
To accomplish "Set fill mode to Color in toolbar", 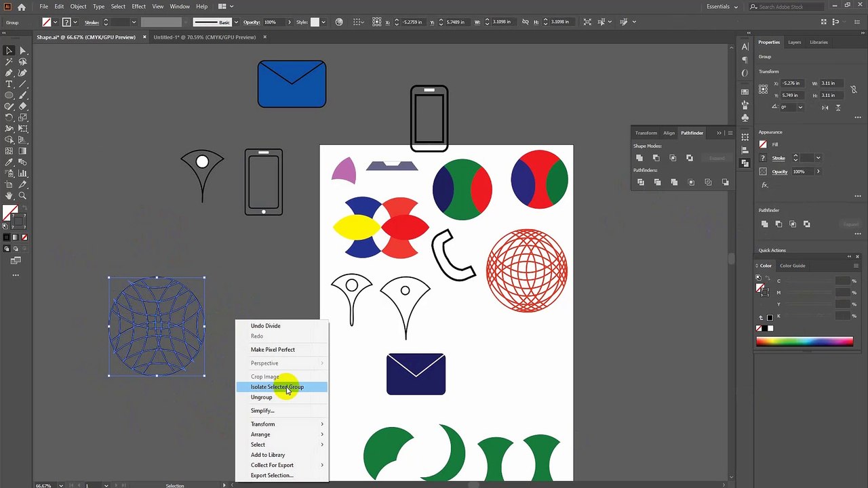I will point(7,237).
